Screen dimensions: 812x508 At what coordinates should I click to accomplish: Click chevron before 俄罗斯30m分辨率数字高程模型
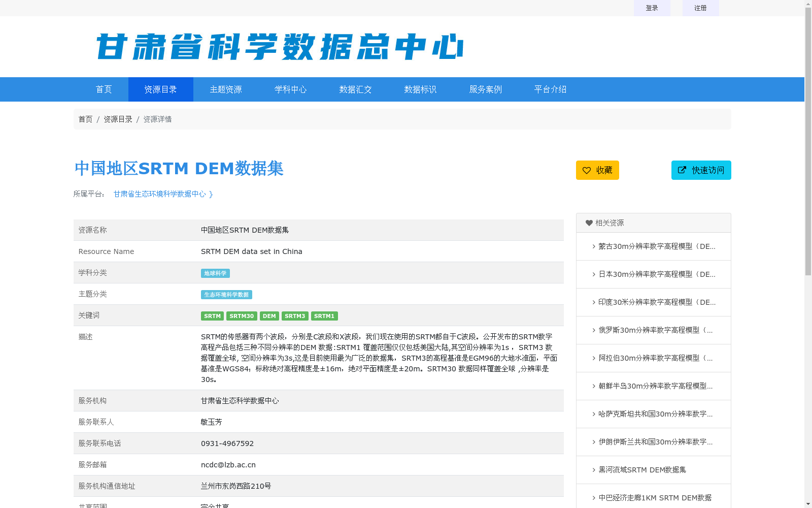pyautogui.click(x=594, y=330)
